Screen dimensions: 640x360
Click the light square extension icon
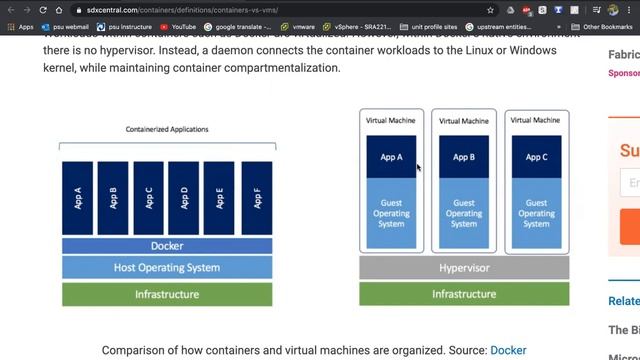(574, 10)
